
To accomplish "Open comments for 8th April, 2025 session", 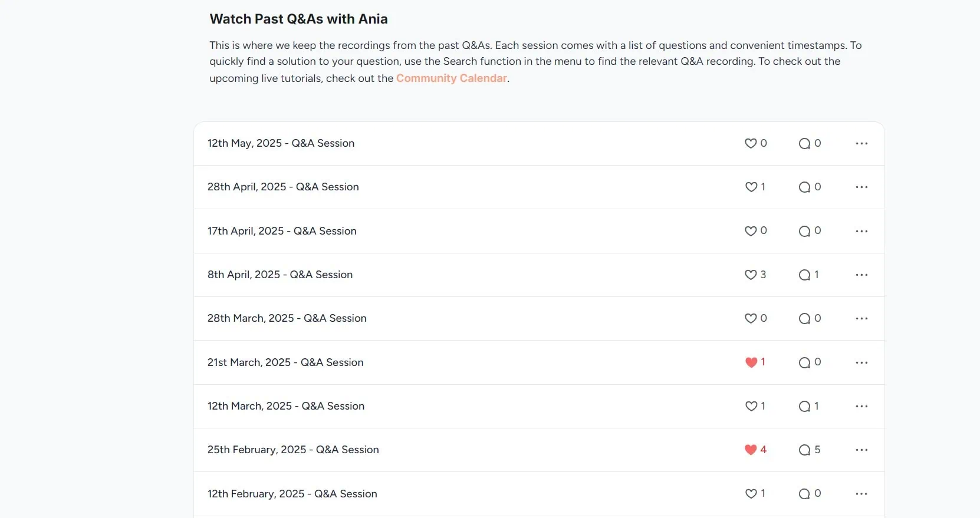I will (804, 275).
